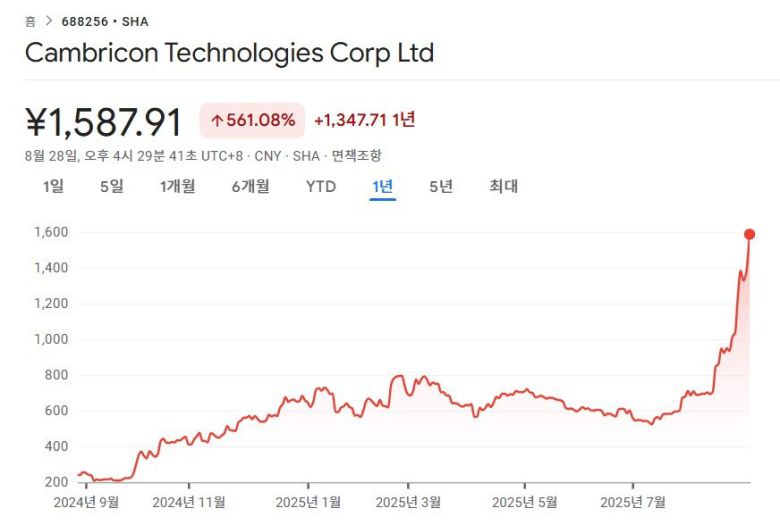The height and width of the screenshot is (525, 780).
Task: Click the 홈 breadcrumb link
Action: [30, 21]
